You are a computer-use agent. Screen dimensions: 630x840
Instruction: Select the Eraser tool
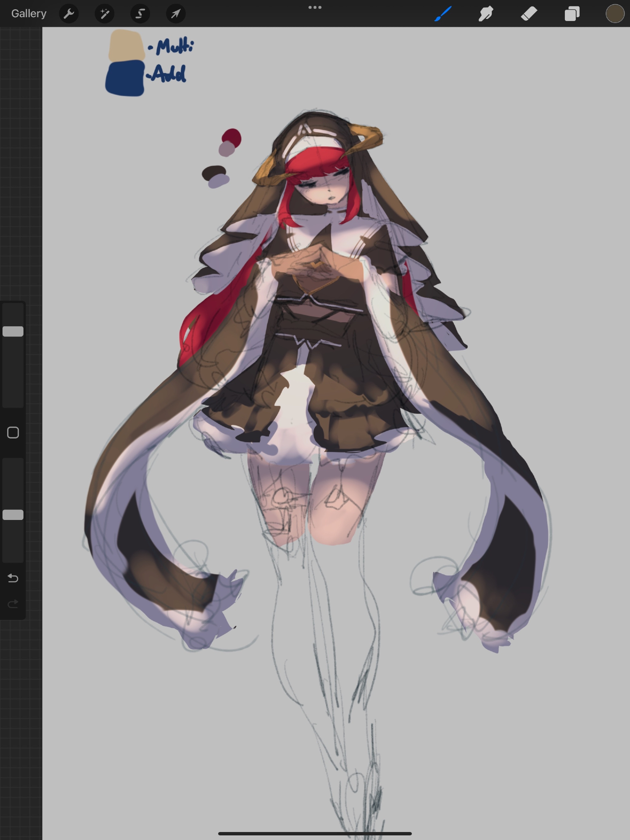[x=529, y=14]
